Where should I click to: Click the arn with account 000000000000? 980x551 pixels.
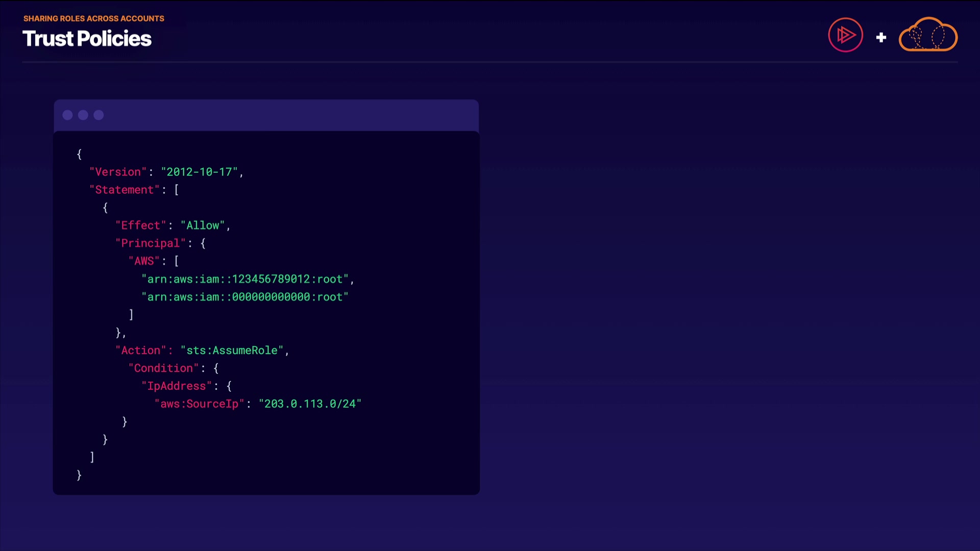[245, 297]
